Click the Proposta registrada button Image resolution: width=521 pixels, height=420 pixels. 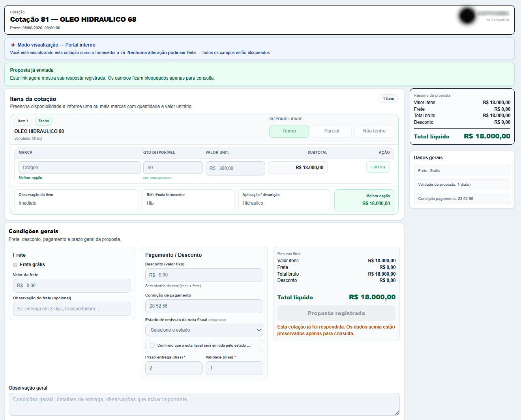[336, 313]
